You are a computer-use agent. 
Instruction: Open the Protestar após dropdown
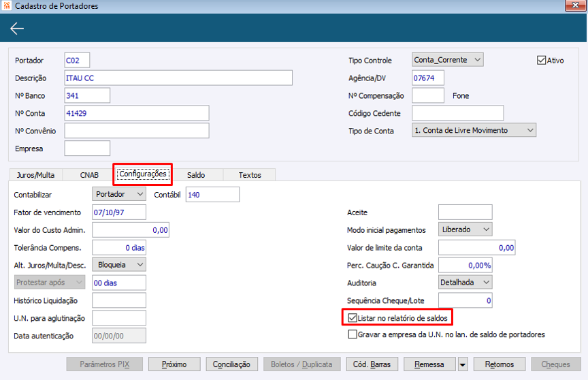50,282
